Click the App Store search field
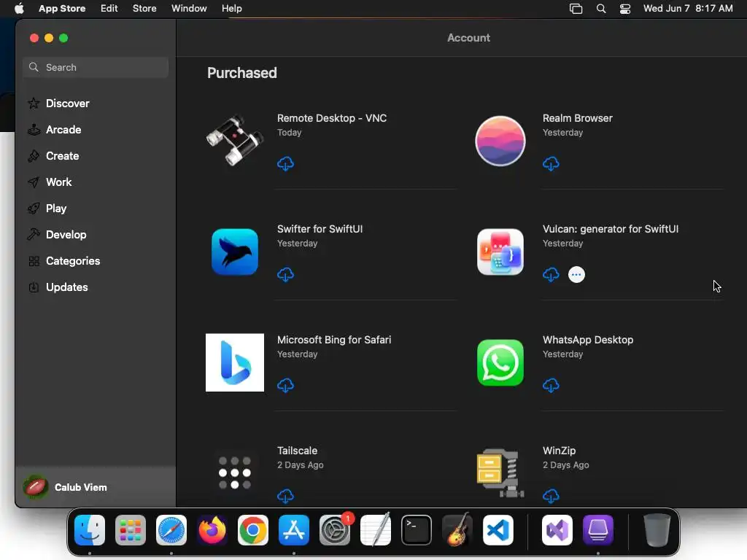 pos(96,67)
